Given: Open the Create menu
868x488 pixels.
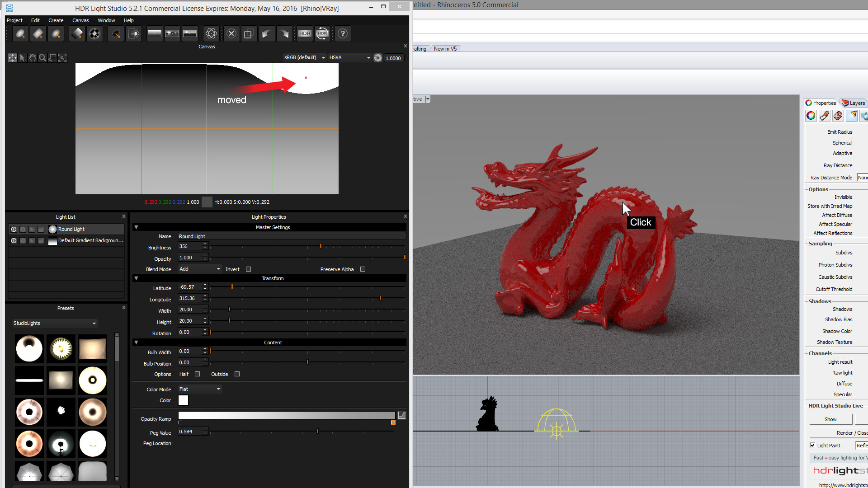Looking at the screenshot, I should pos(56,20).
